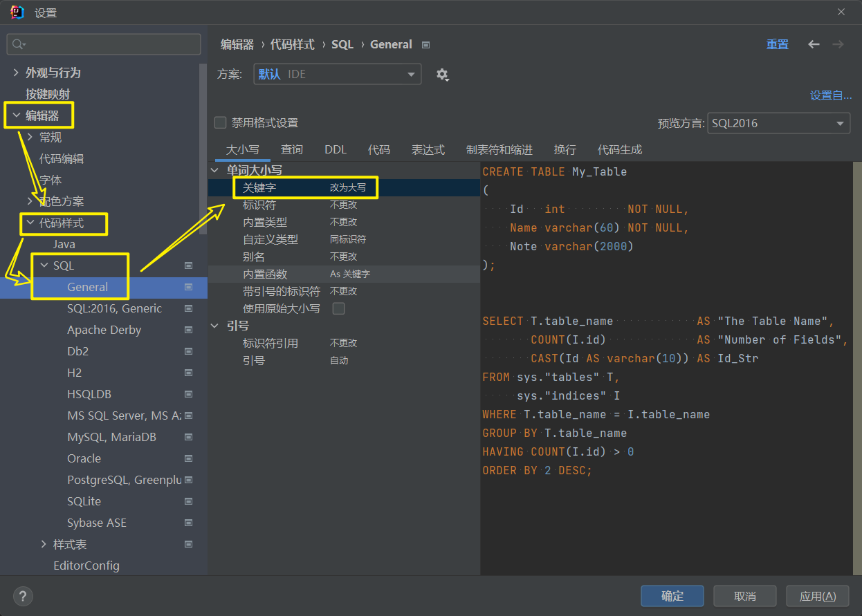Click the settings icon beside breadcrumb General
The height and width of the screenshot is (616, 862).
click(x=426, y=45)
